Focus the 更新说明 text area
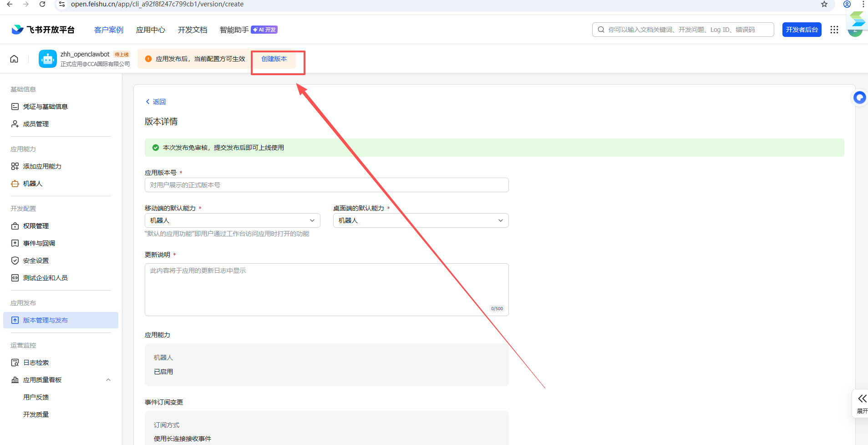 (x=327, y=290)
